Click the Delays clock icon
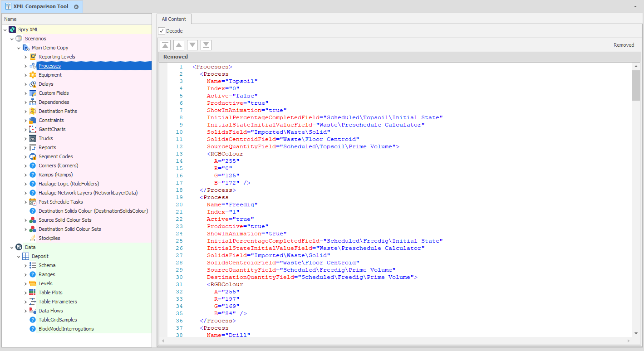The width and height of the screenshot is (644, 351). [33, 84]
